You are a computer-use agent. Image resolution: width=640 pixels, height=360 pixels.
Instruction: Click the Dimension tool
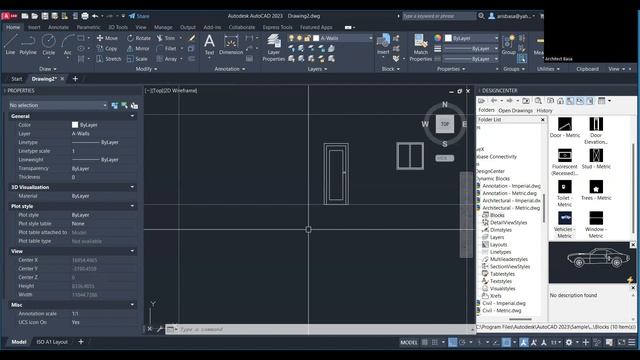point(231,44)
